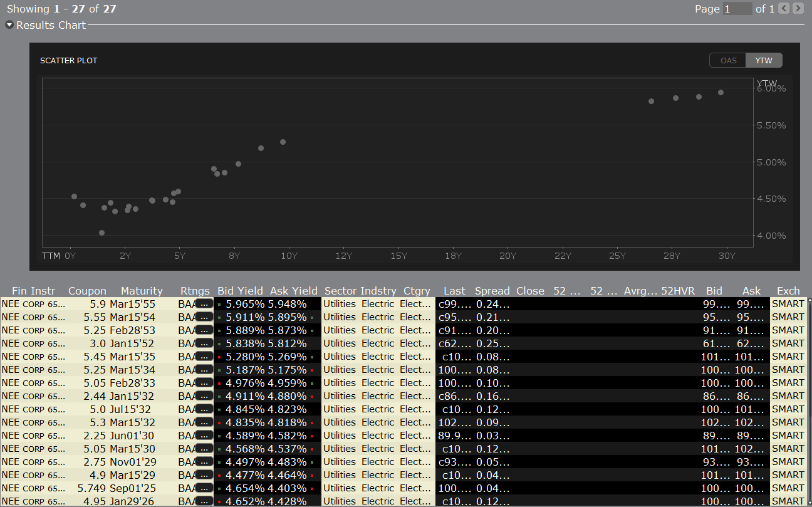
Task: Click the scatter dot nearest 30Y
Action: click(x=721, y=93)
